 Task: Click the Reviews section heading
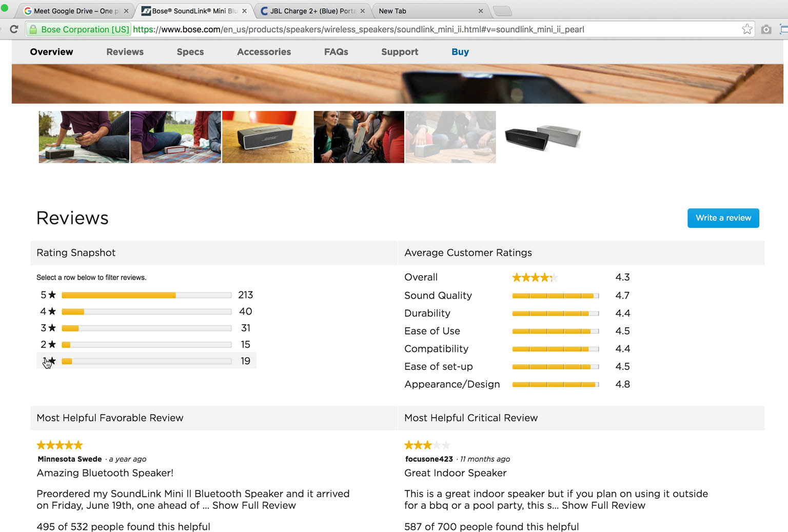pos(72,218)
